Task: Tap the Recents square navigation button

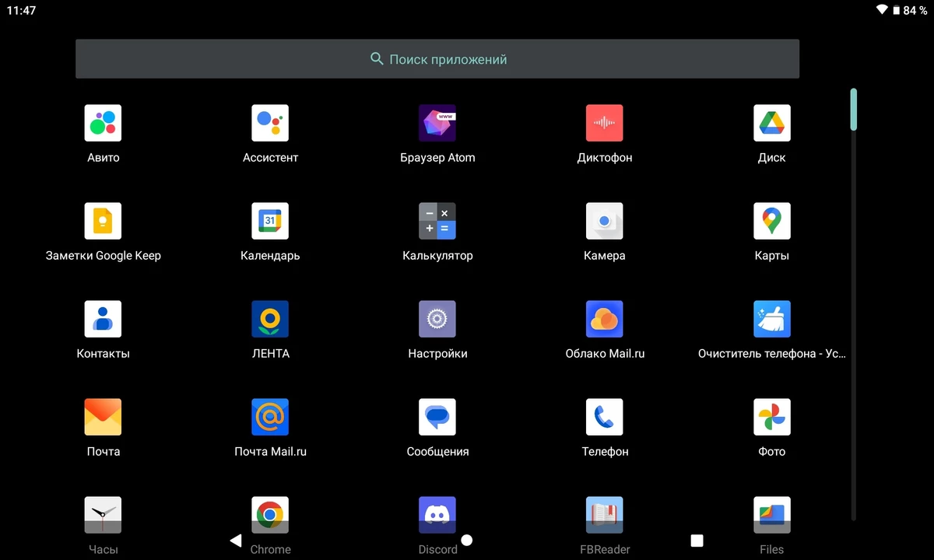Action: pyautogui.click(x=697, y=541)
